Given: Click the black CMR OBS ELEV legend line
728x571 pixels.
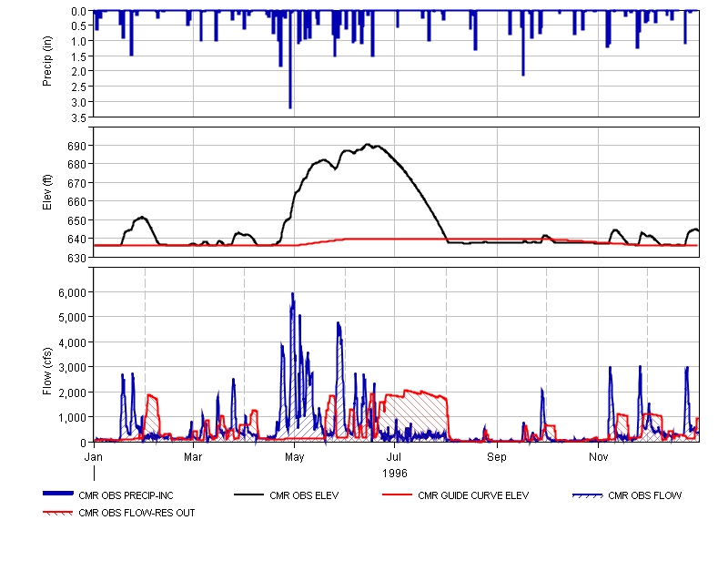Looking at the screenshot, I should (x=249, y=495).
